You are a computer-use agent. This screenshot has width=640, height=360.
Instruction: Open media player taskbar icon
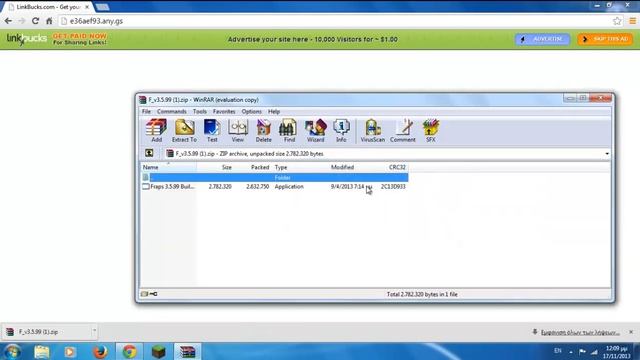pos(70,351)
